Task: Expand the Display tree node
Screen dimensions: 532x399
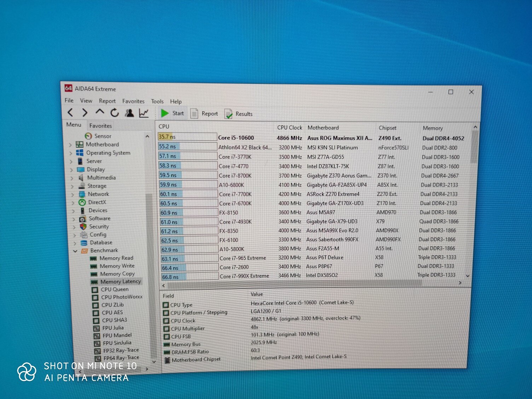Action: (x=71, y=170)
